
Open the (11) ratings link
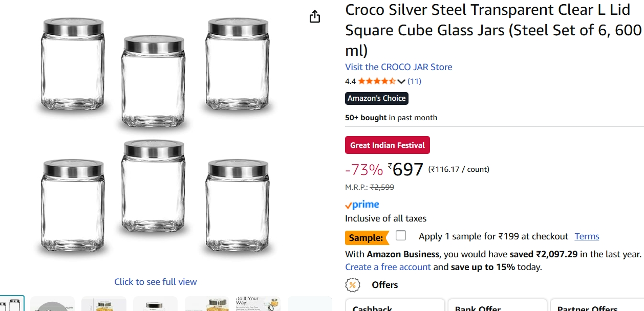click(415, 81)
